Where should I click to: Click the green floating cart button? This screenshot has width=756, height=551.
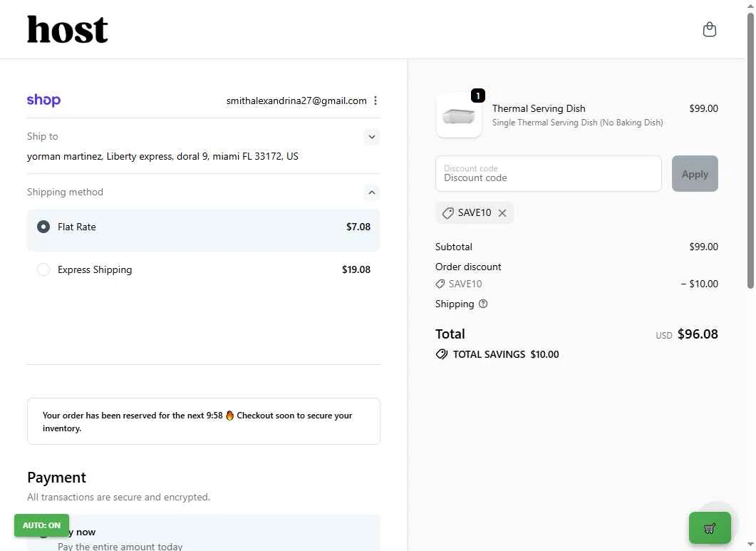click(x=709, y=528)
